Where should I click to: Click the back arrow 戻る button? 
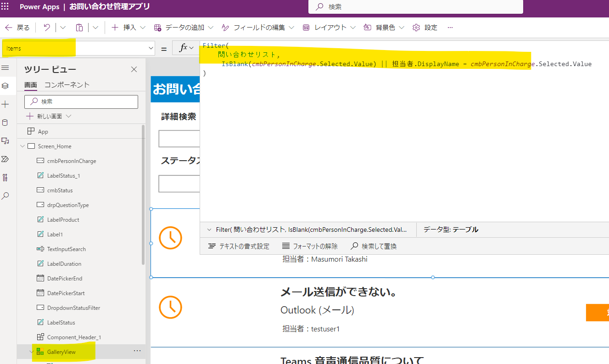point(17,28)
